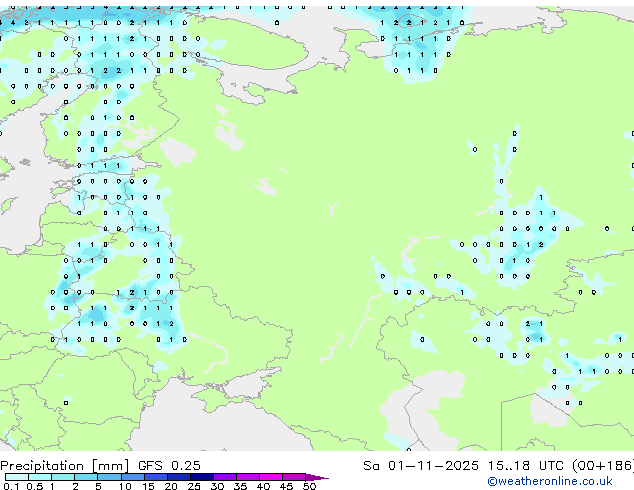Viewport: 634px width, 490px height.
Task: Select the legend swatch between 45 and 50
Action: (x=294, y=477)
